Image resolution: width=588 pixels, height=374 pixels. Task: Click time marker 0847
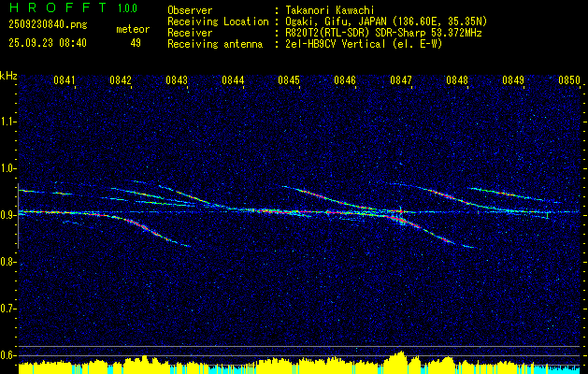pos(401,80)
